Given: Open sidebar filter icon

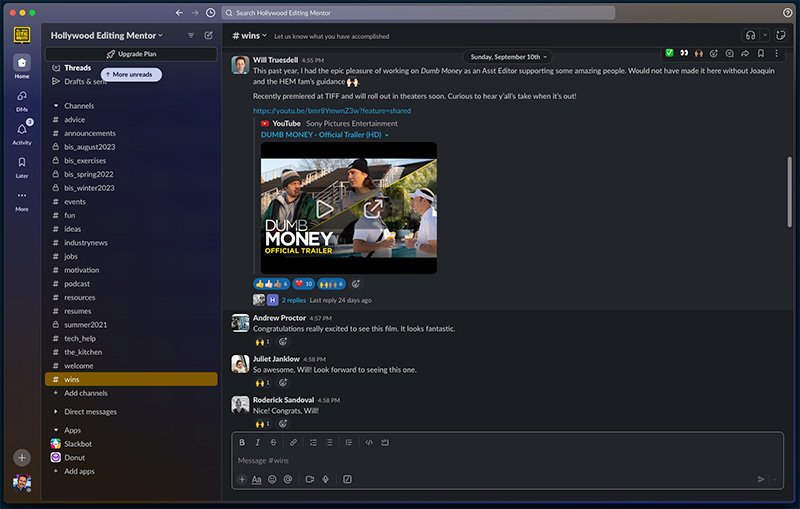Looking at the screenshot, I should [x=191, y=35].
